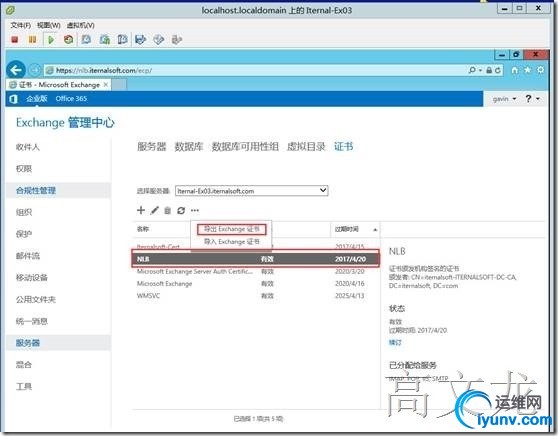The height and width of the screenshot is (436, 558).
Task: Select Microsoft Exchange Server Auth Certificate row
Action: pyautogui.click(x=256, y=272)
